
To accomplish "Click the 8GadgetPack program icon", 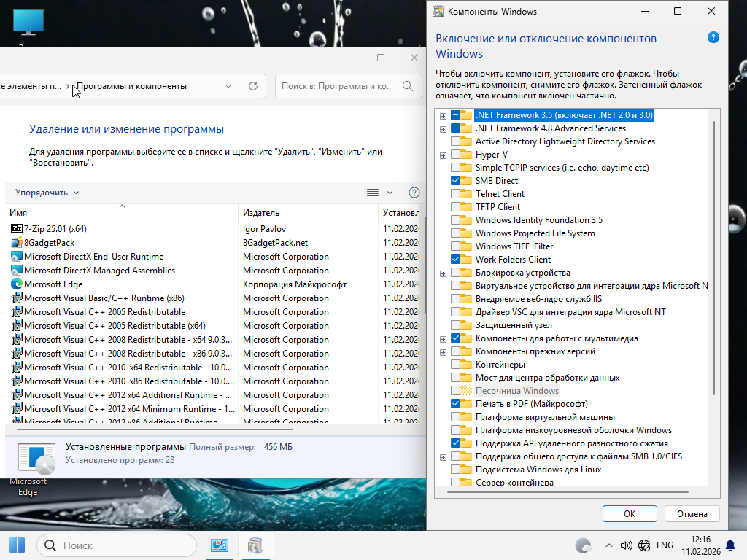I will pos(18,243).
